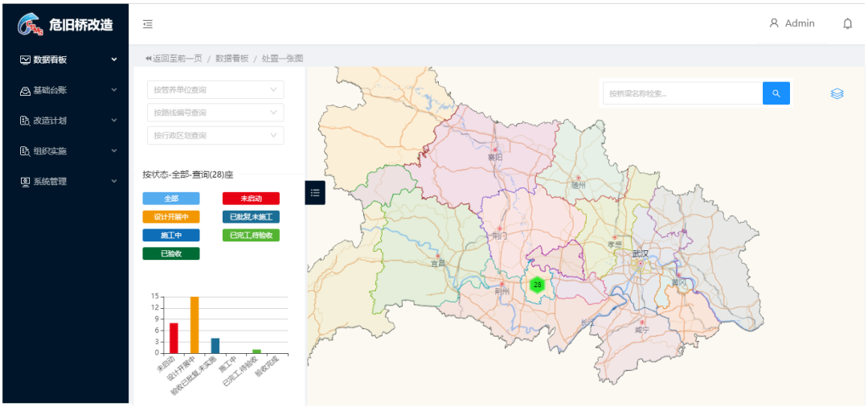Screen dimensions: 868x407
Task: Expand the 基础台账 sidebar menu
Action: tap(64, 90)
